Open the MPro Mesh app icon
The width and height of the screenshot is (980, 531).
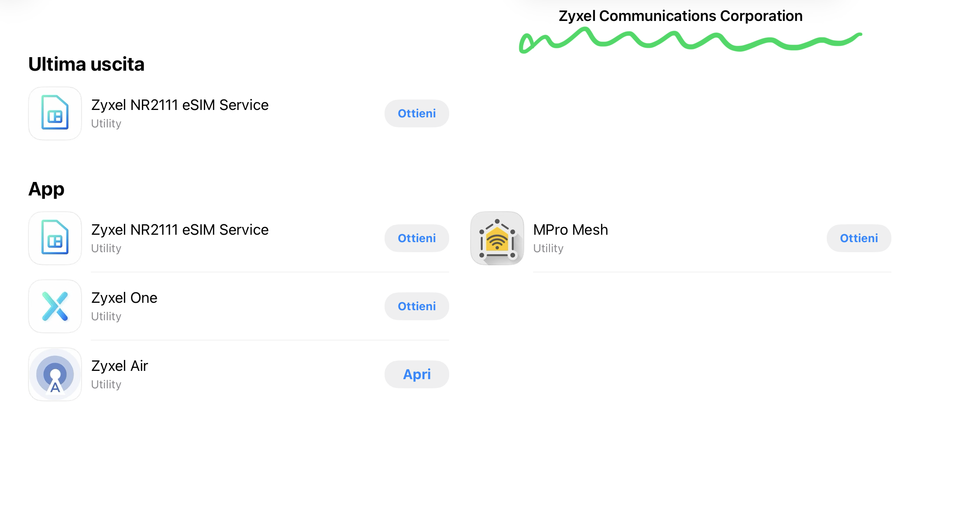pos(497,238)
